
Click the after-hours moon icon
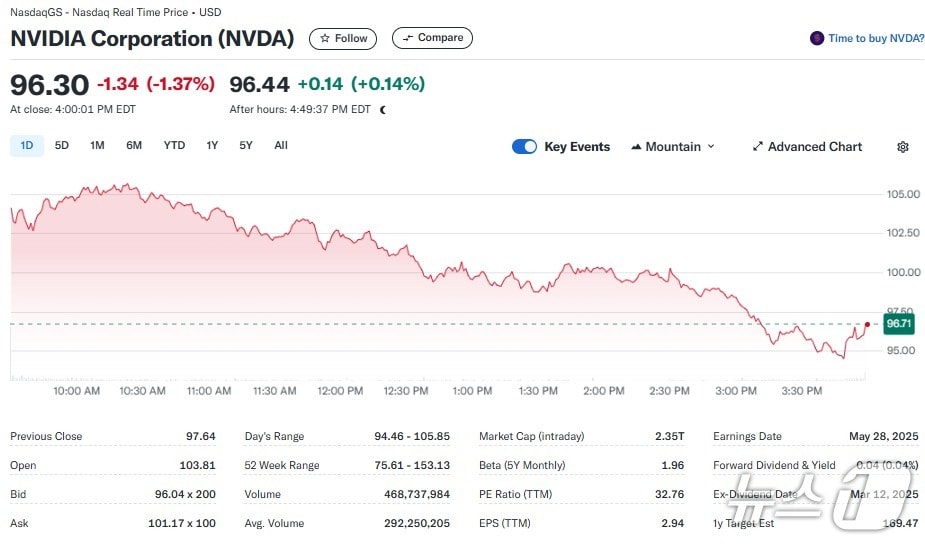coord(382,110)
